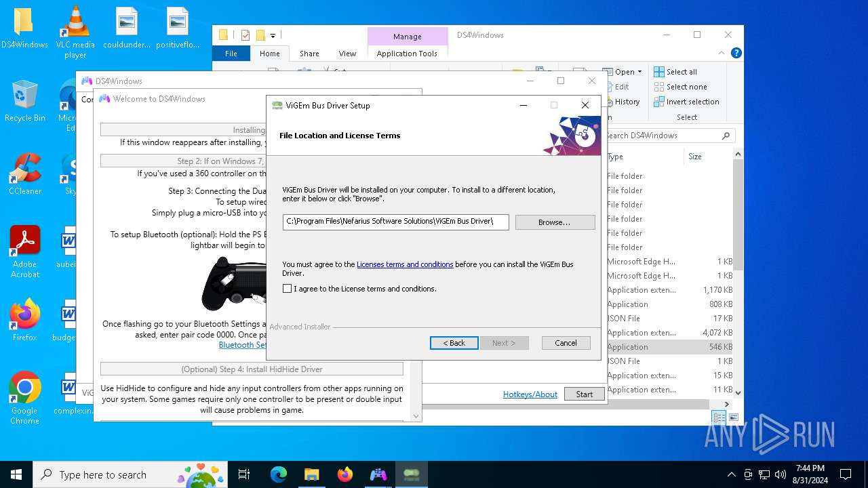Check the license agreement checkbox

pos(288,289)
